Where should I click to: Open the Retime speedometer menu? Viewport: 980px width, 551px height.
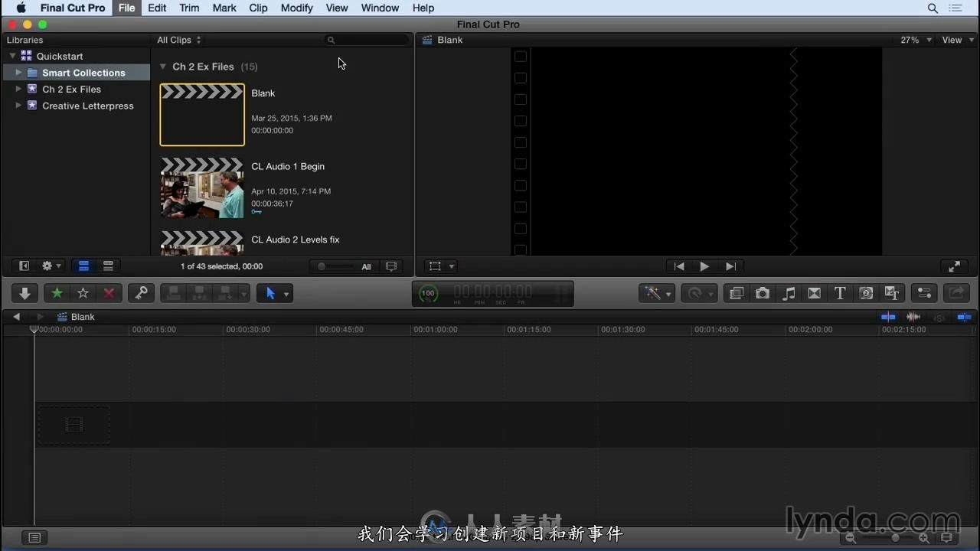click(699, 293)
